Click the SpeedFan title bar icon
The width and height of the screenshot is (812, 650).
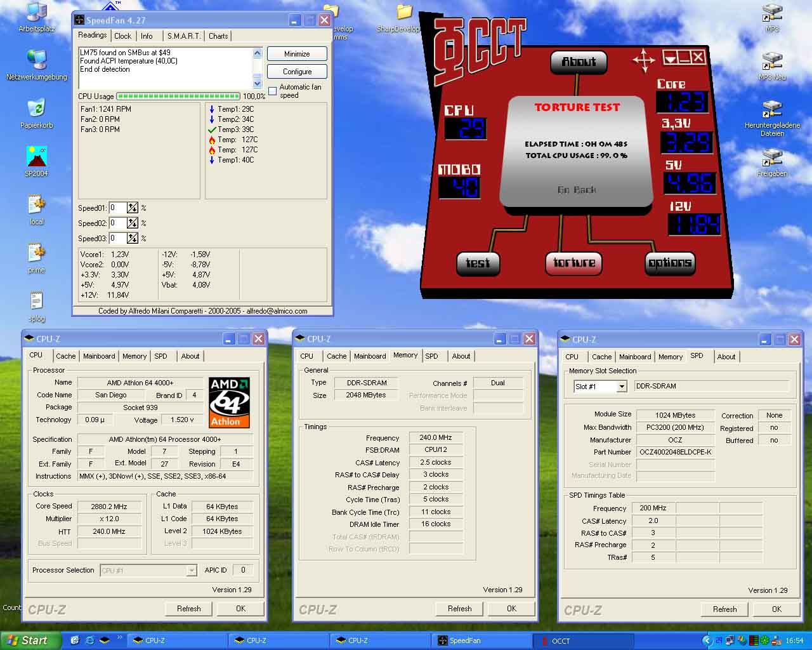click(x=79, y=20)
